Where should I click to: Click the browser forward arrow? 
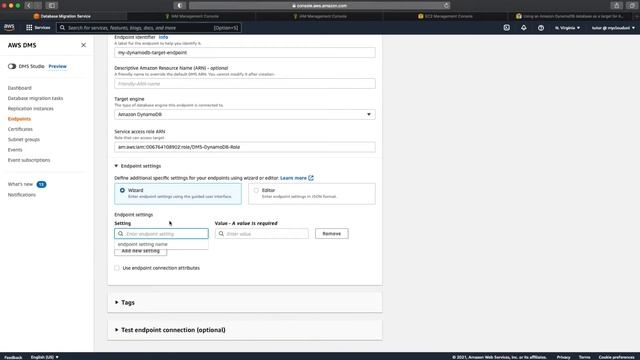click(38, 5)
